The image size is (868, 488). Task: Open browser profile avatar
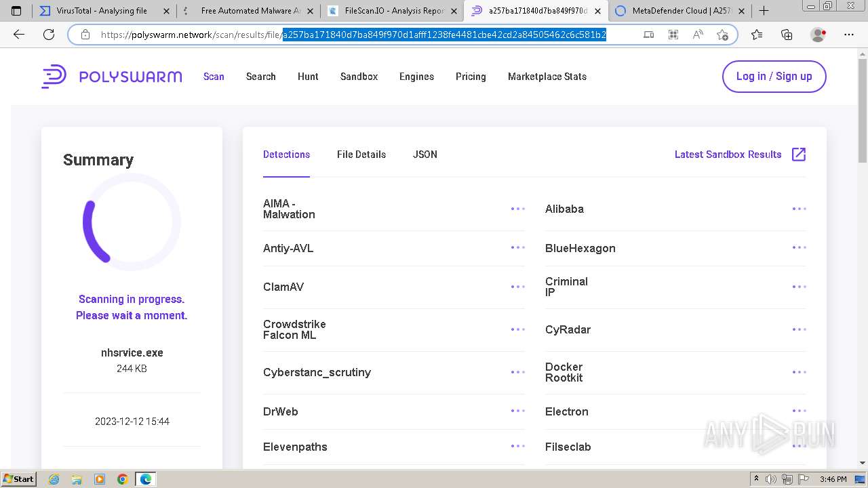[x=818, y=35]
